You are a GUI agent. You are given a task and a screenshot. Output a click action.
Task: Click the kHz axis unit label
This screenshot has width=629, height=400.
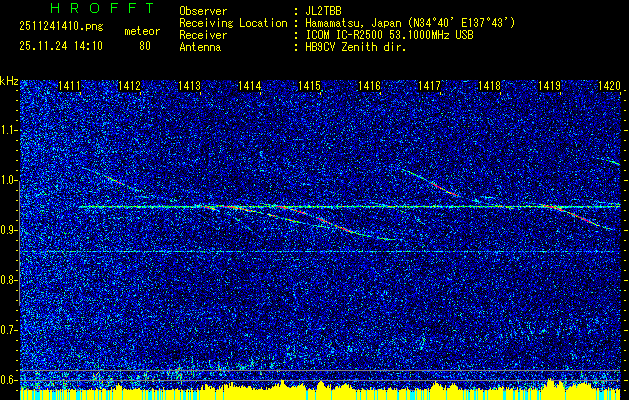point(10,80)
